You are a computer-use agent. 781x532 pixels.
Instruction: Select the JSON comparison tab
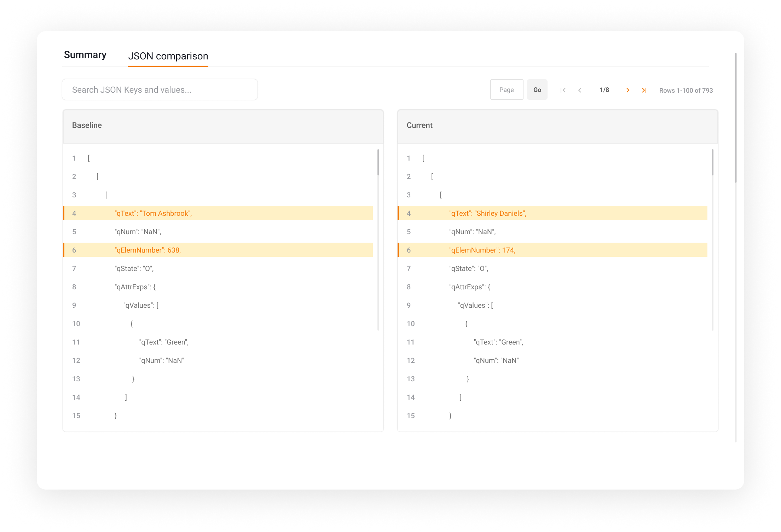pyautogui.click(x=168, y=56)
